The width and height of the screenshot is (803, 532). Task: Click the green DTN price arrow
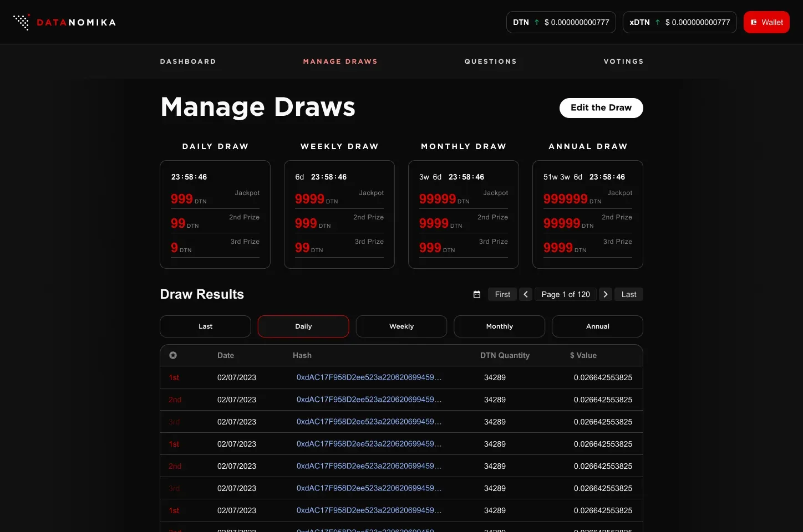point(537,22)
